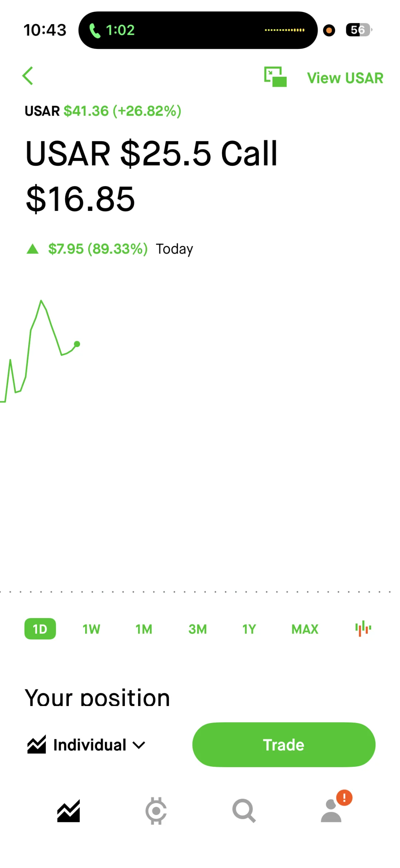Tap the USAR $41.36 stock quote

coord(103,111)
